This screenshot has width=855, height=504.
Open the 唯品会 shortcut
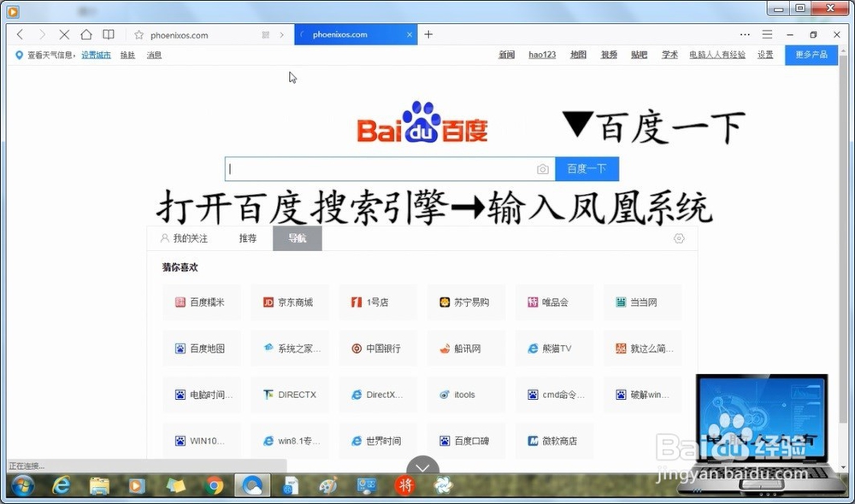click(554, 302)
